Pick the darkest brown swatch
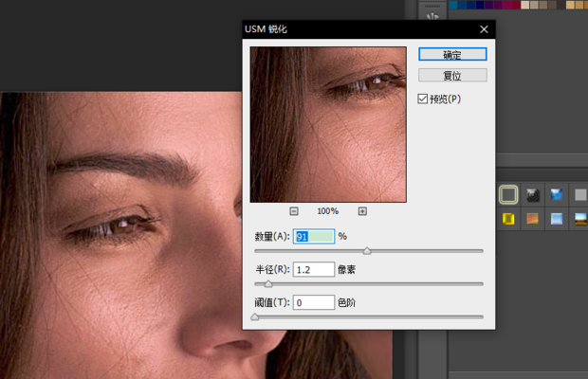Screen dimensions: 588x379 (x=561, y=5)
